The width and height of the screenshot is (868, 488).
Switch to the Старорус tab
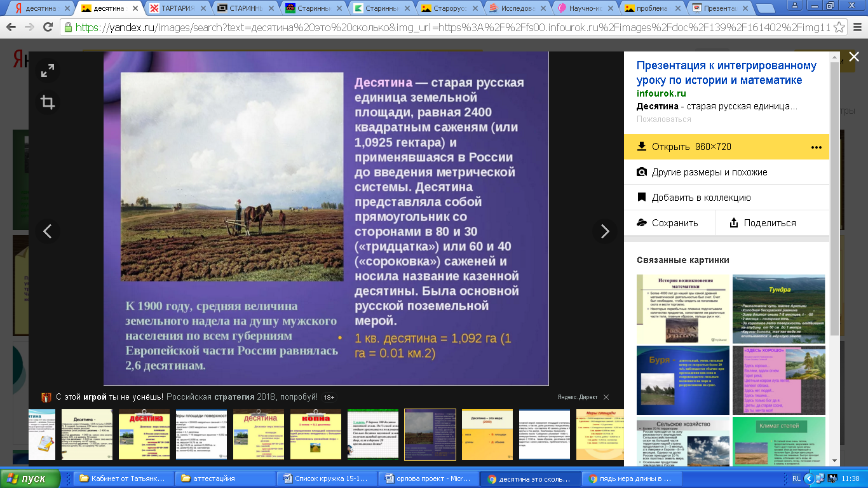pos(447,9)
